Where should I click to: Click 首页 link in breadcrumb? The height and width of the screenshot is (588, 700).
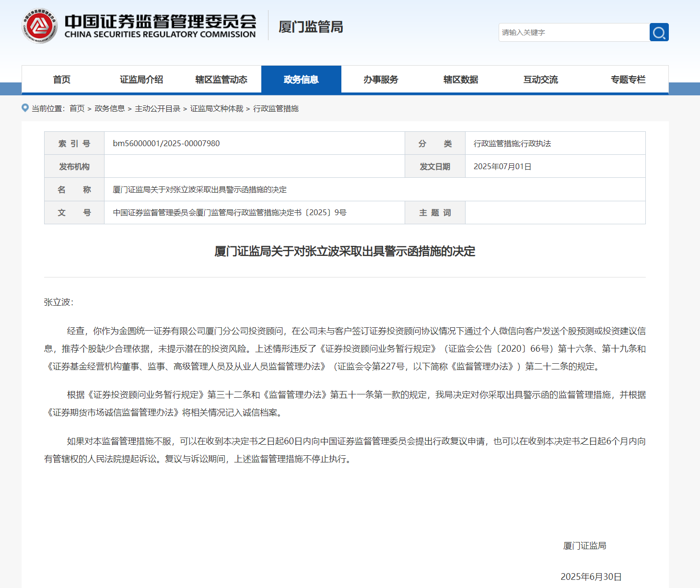pos(77,109)
